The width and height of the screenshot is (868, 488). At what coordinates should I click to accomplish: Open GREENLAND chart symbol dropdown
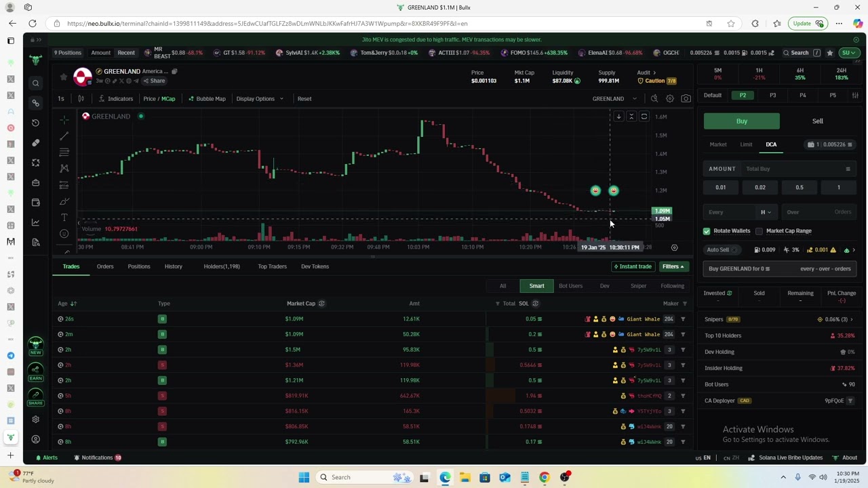(615, 99)
